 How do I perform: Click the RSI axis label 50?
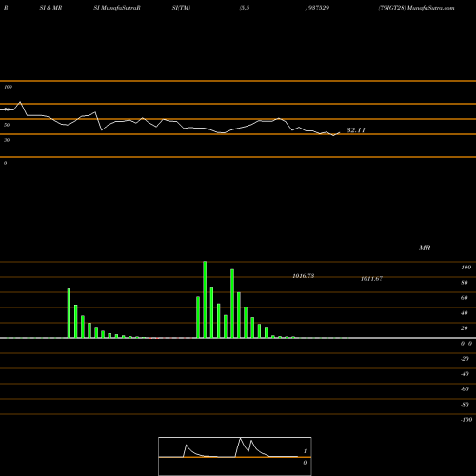coord(7,125)
